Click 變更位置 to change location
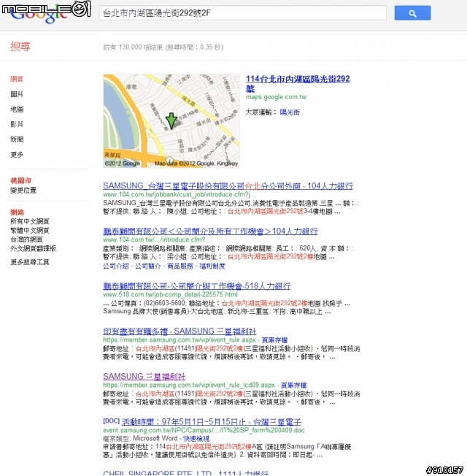This screenshot has height=476, width=467. [23, 191]
